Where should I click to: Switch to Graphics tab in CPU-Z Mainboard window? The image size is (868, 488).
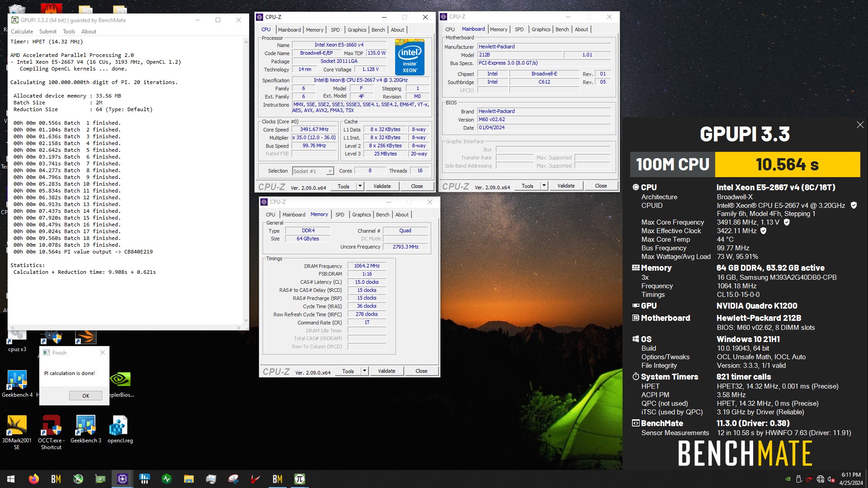pos(541,29)
